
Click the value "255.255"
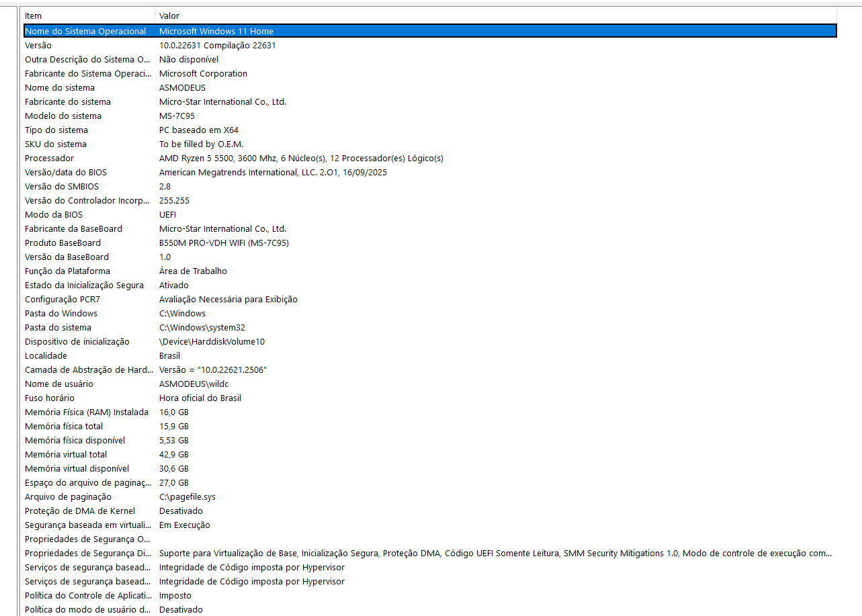pyautogui.click(x=173, y=200)
